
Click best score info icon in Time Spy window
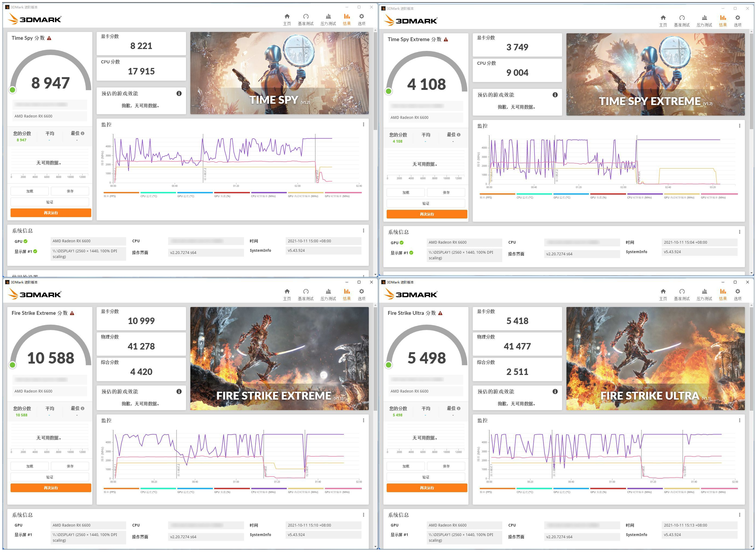[83, 133]
